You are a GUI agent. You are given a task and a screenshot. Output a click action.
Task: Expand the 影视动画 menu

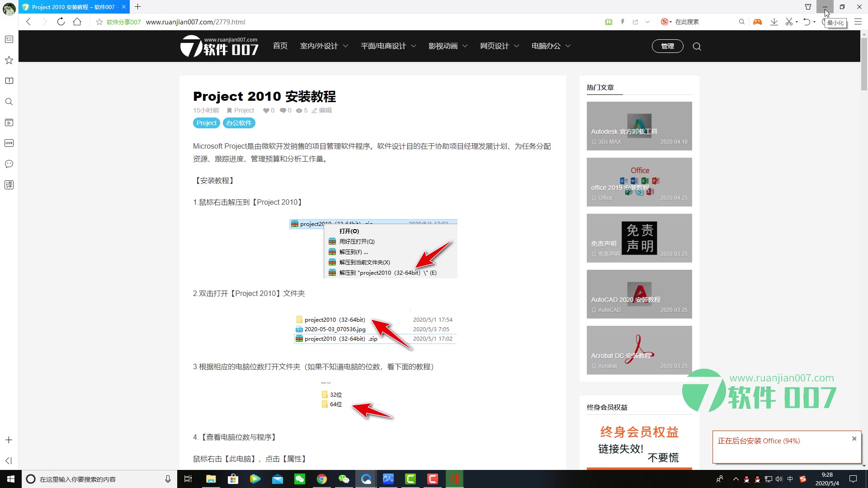(448, 46)
